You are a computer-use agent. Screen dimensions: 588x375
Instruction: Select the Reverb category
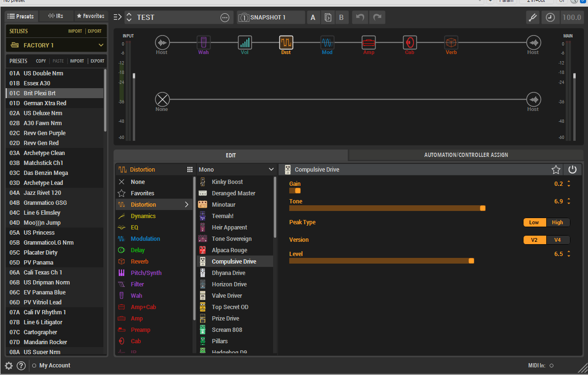click(155, 262)
